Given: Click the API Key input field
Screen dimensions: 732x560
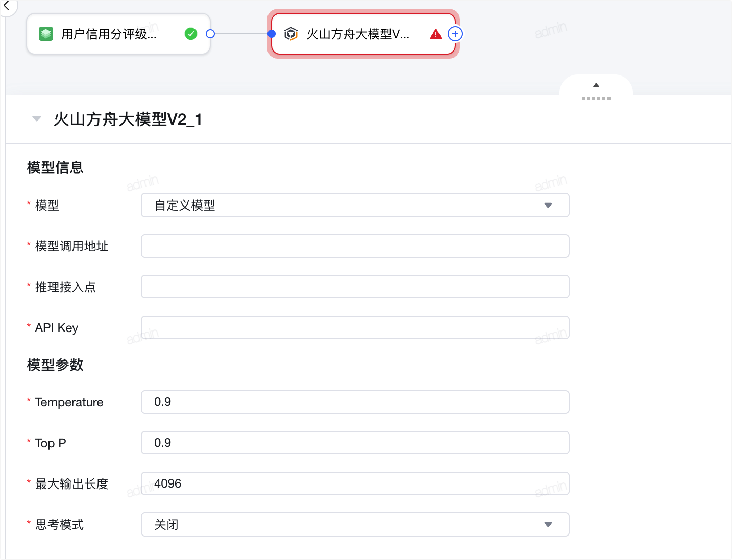Looking at the screenshot, I should pos(355,327).
